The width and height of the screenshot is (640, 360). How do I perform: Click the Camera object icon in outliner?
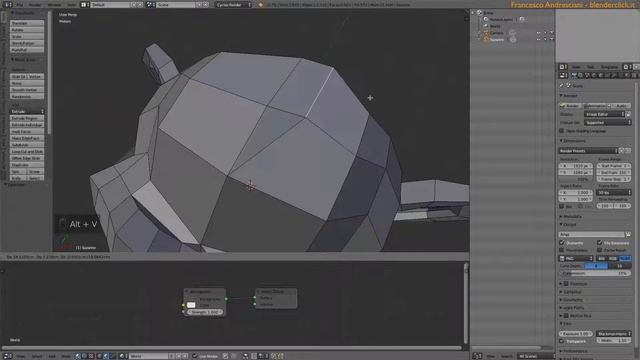tap(486, 33)
